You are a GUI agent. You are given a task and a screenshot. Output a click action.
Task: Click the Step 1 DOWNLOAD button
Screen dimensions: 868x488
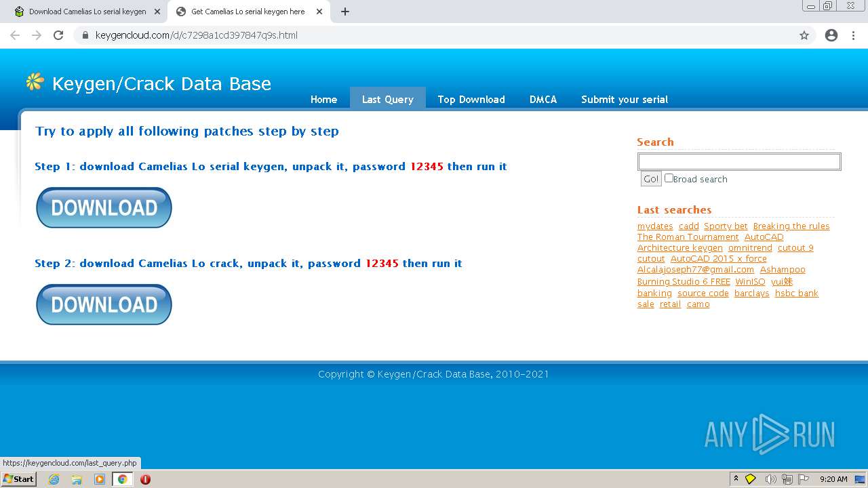104,207
